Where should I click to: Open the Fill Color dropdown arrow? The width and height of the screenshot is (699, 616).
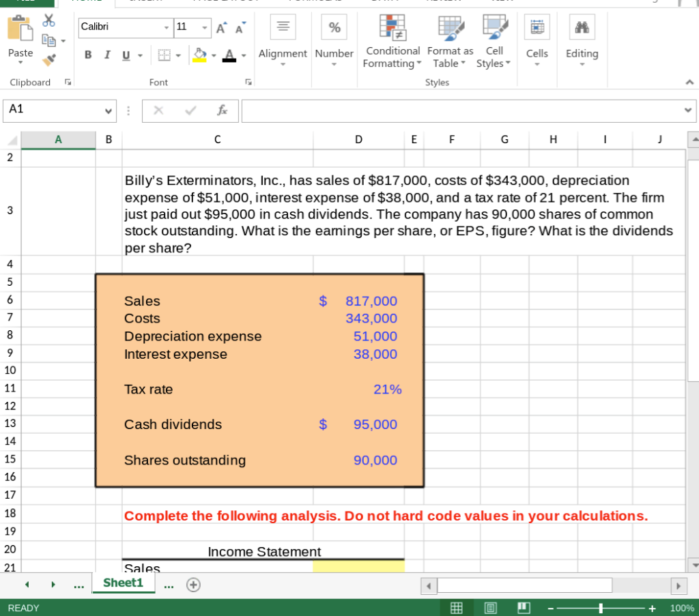(x=214, y=55)
